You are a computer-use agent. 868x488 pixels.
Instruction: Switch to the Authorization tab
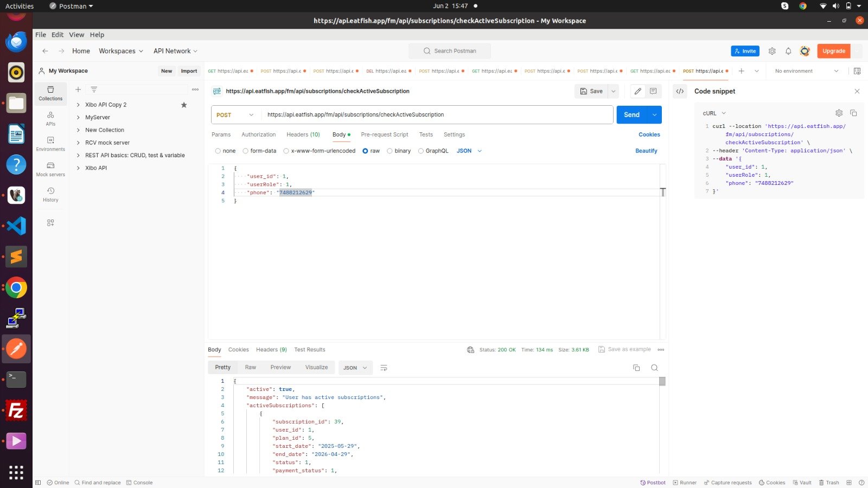pyautogui.click(x=258, y=134)
